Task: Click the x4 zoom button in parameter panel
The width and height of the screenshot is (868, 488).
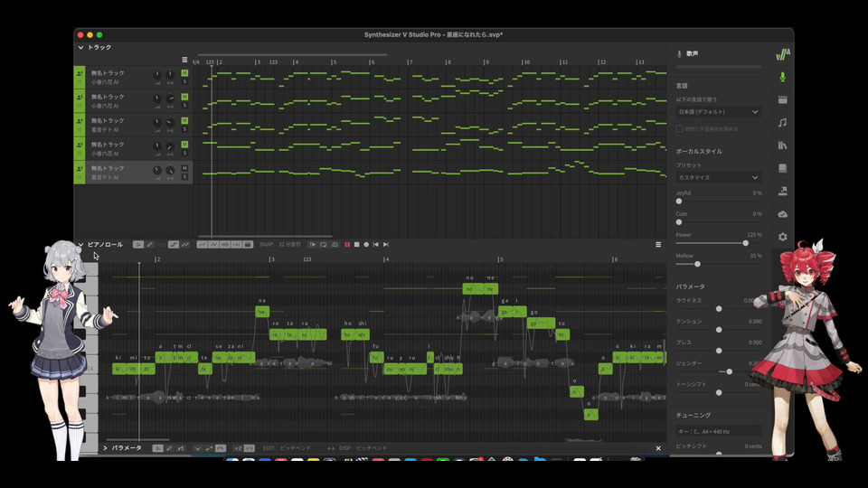Action: (x=250, y=448)
